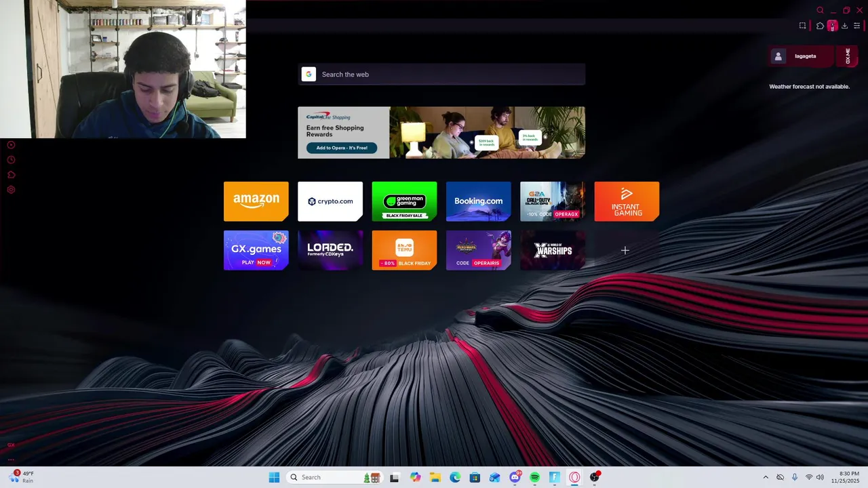Open the Hero Wars OPERAIRIS tile
Screen dimensions: 868x488
[x=479, y=250]
